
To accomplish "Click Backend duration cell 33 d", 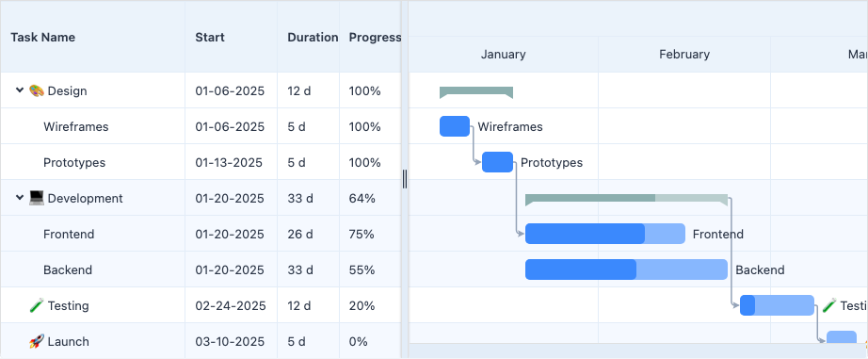I will (309, 269).
